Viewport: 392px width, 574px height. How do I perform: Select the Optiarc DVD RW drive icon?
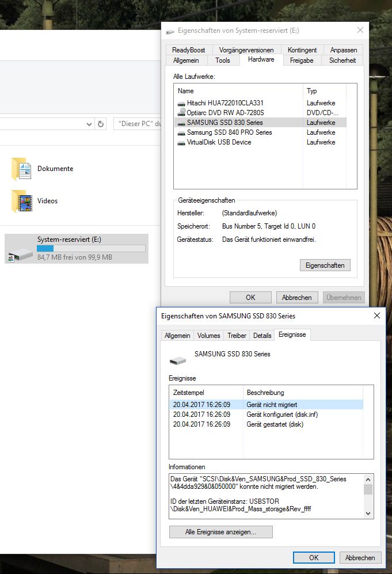[181, 113]
